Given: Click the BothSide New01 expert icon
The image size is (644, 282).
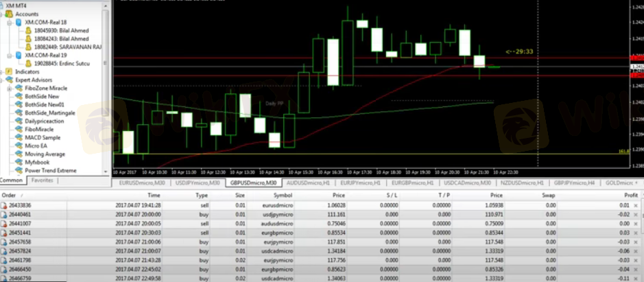Looking at the screenshot, I should click(19, 104).
